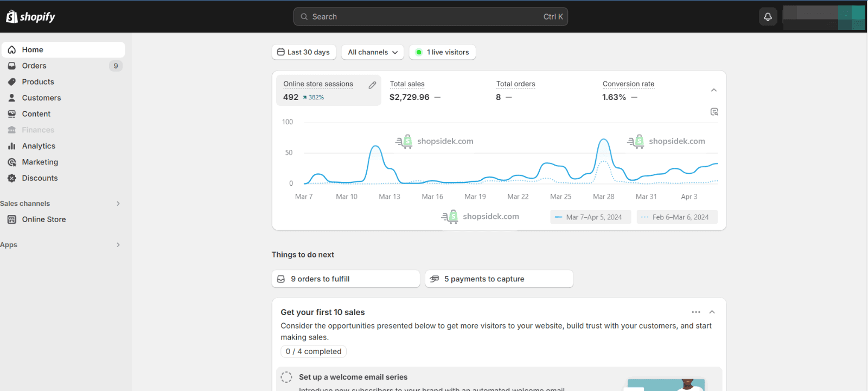This screenshot has width=868, height=391.
Task: Click the Marketing target icon
Action: coord(12,162)
